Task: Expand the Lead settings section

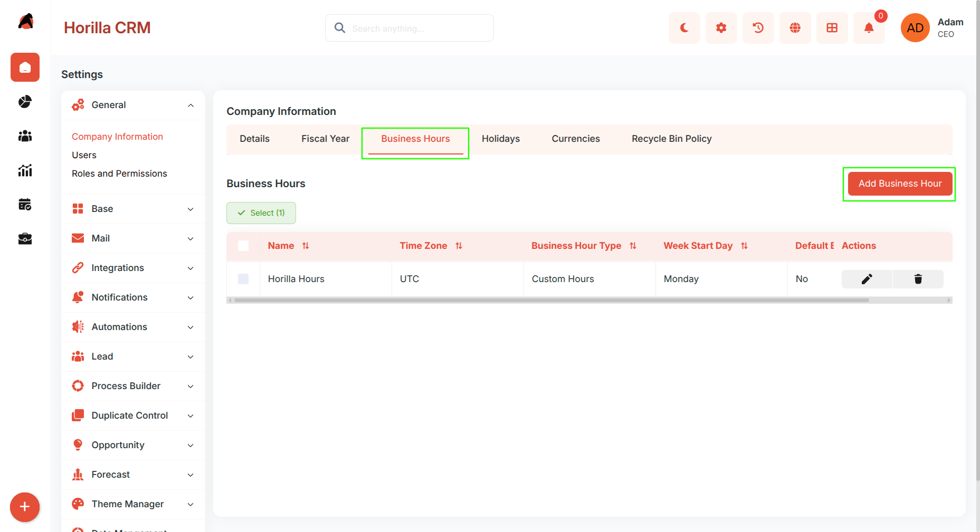Action: pyautogui.click(x=133, y=356)
